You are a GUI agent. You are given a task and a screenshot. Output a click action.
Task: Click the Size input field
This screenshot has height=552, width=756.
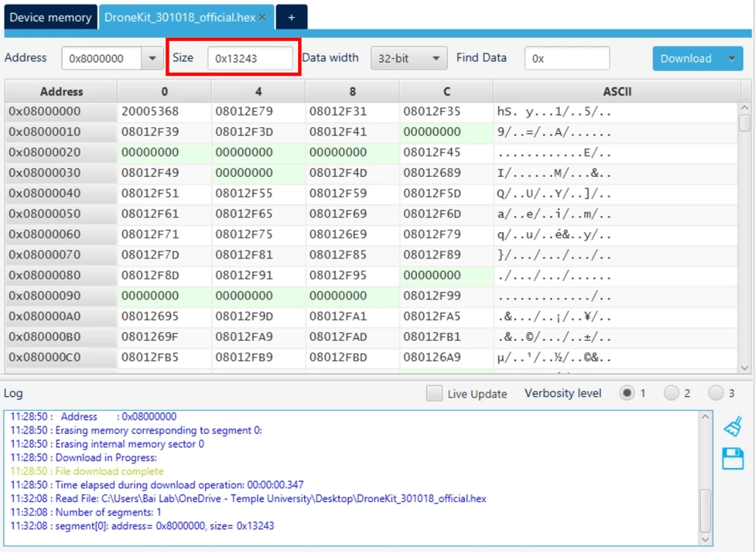pyautogui.click(x=250, y=58)
